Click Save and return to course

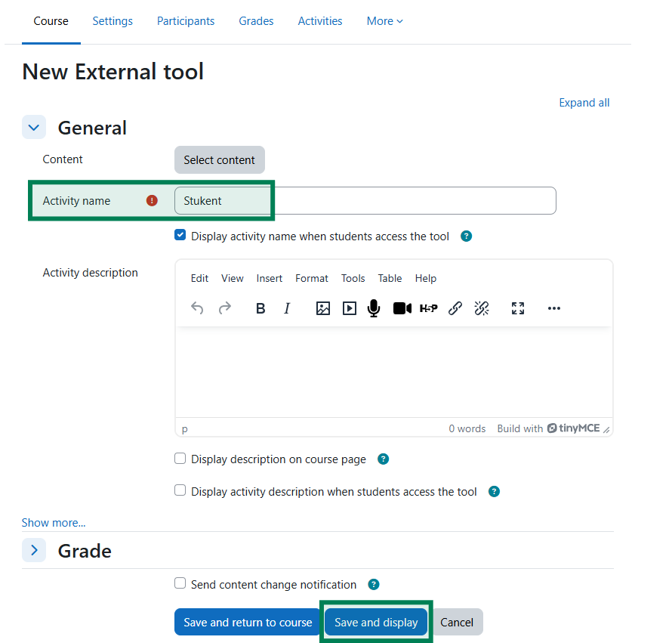[248, 622]
